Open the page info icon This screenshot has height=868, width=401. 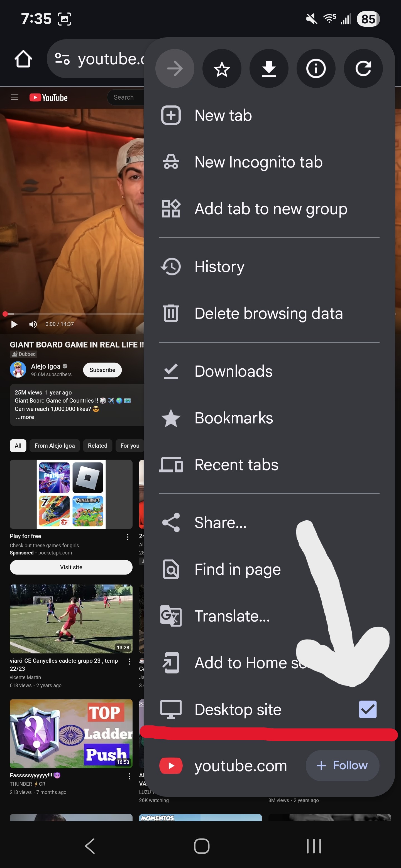click(x=316, y=69)
